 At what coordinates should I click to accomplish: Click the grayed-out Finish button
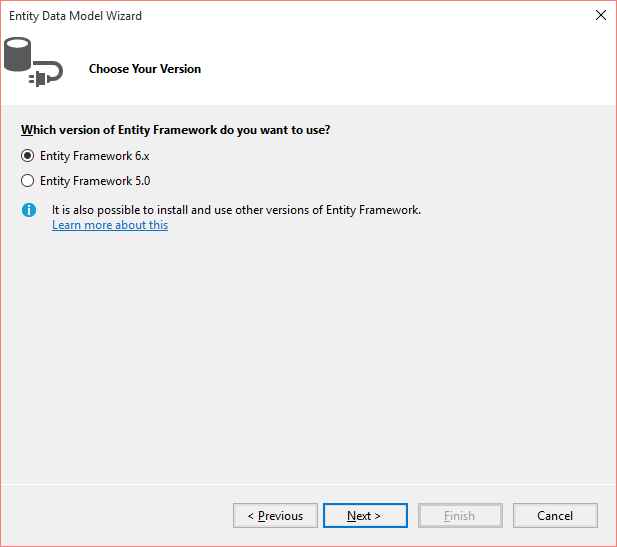460,516
